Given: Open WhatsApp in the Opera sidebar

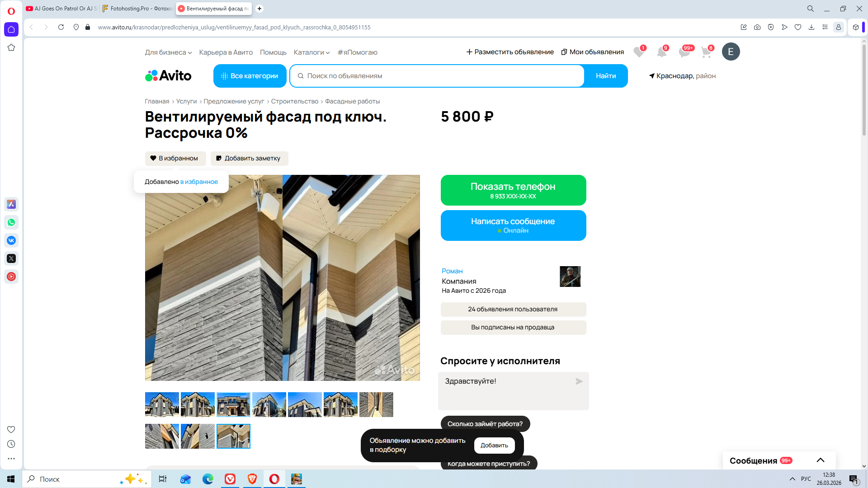Looking at the screenshot, I should click(11, 222).
